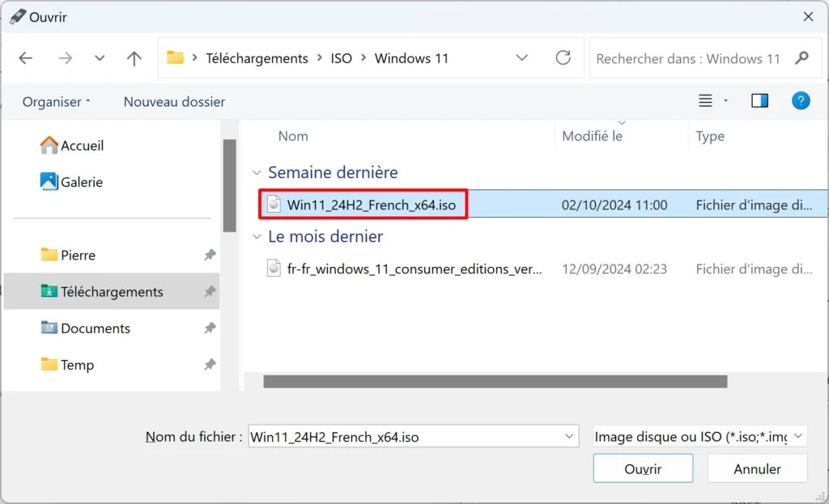The width and height of the screenshot is (829, 504).
Task: Click the magnifier search icon
Action: pos(802,57)
